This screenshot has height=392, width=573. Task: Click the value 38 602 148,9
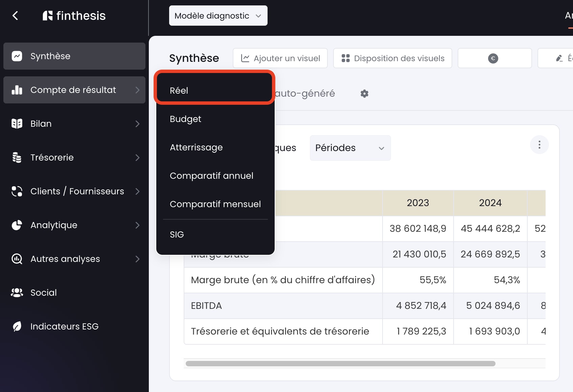(x=418, y=228)
